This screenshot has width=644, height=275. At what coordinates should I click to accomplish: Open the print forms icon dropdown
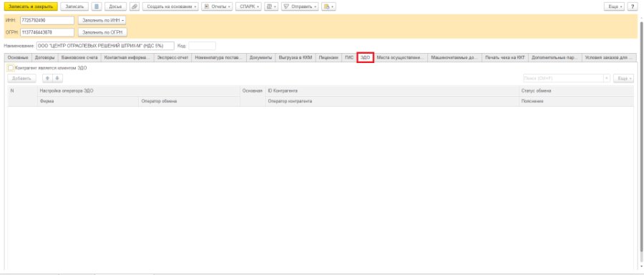click(271, 6)
